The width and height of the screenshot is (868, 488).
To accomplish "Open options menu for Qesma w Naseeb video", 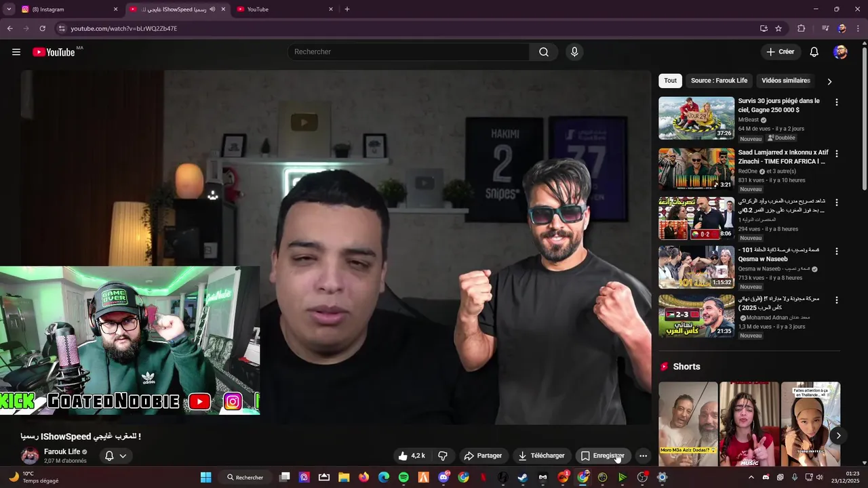I will coord(836,251).
